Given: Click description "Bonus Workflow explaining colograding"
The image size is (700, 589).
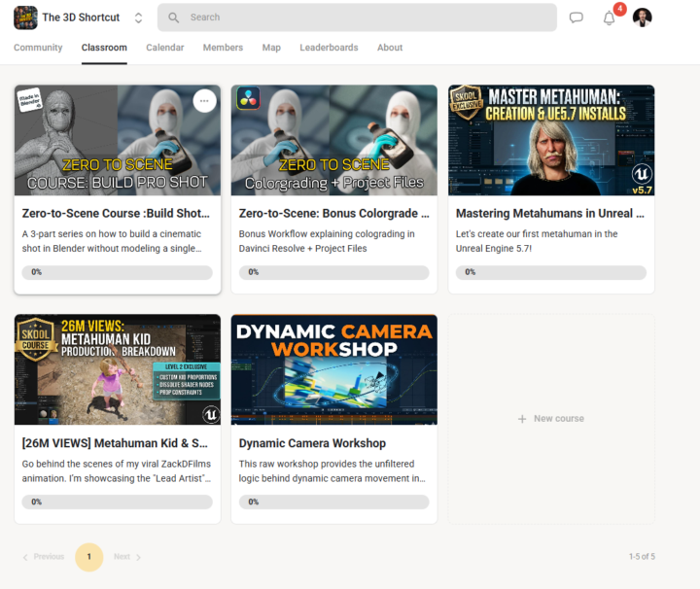Looking at the screenshot, I should 327,241.
